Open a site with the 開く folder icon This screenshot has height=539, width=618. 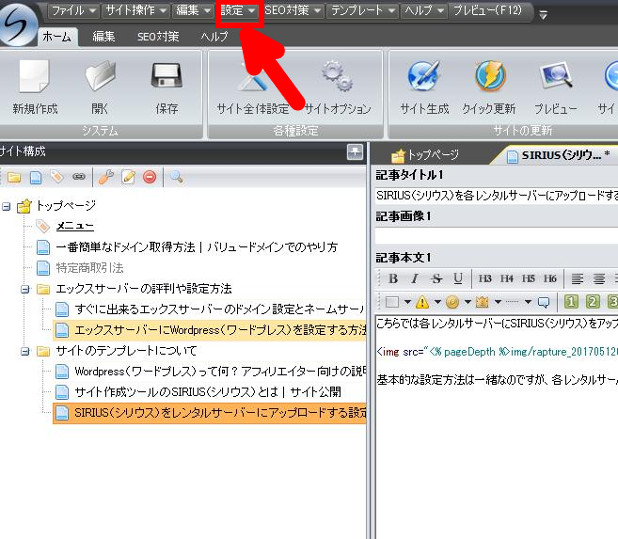[x=100, y=76]
